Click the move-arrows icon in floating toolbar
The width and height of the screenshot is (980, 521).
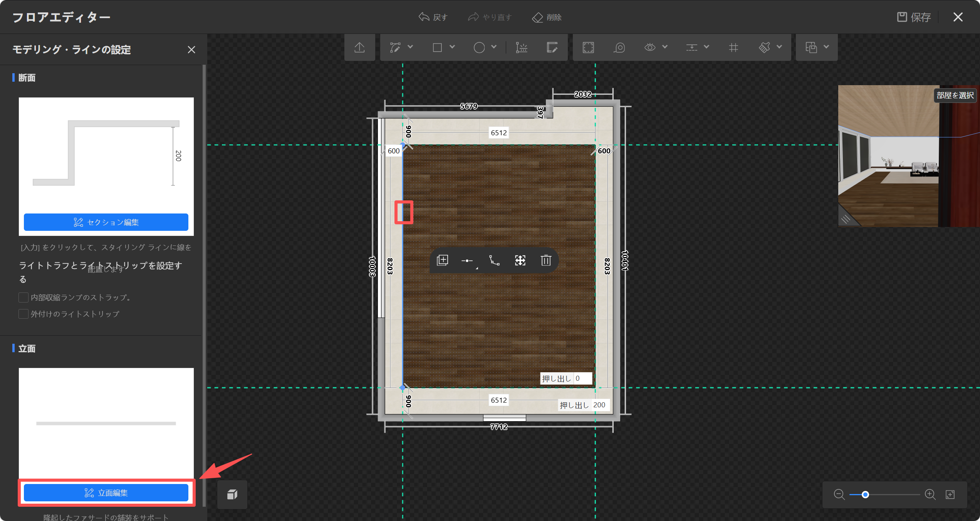click(x=520, y=260)
